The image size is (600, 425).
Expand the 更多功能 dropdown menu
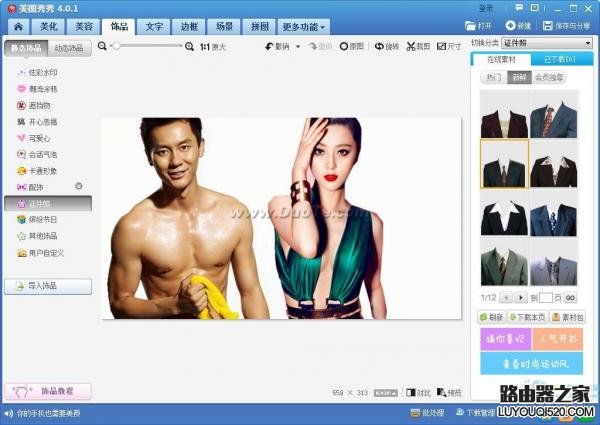pos(304,27)
